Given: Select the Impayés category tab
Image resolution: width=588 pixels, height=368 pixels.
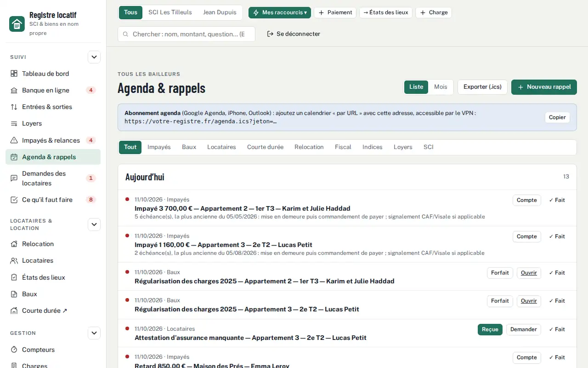Looking at the screenshot, I should click(x=159, y=147).
